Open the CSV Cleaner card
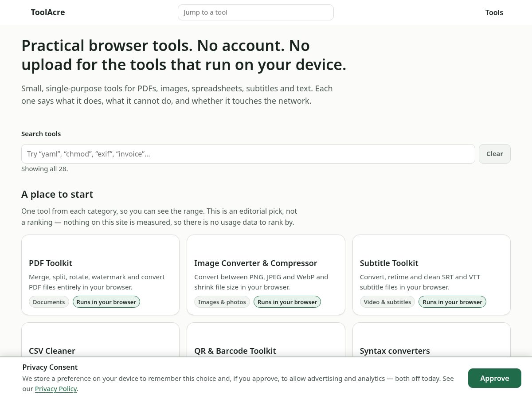 click(100, 340)
